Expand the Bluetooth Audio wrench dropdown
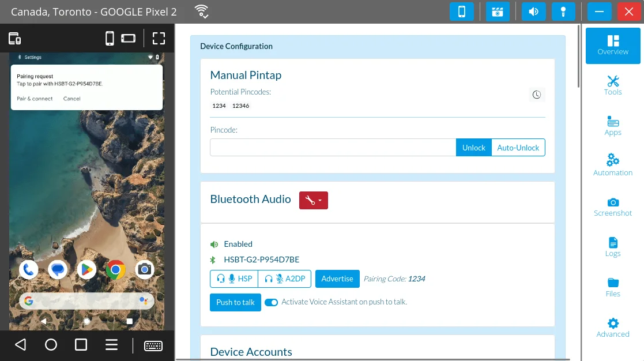Image resolution: width=644 pixels, height=361 pixels. click(314, 201)
